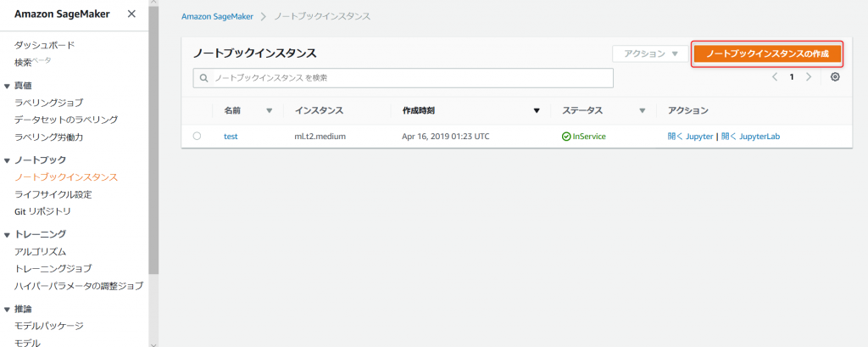Open データセットのラベリング in the sidebar
This screenshot has width=868, height=347.
(x=66, y=120)
